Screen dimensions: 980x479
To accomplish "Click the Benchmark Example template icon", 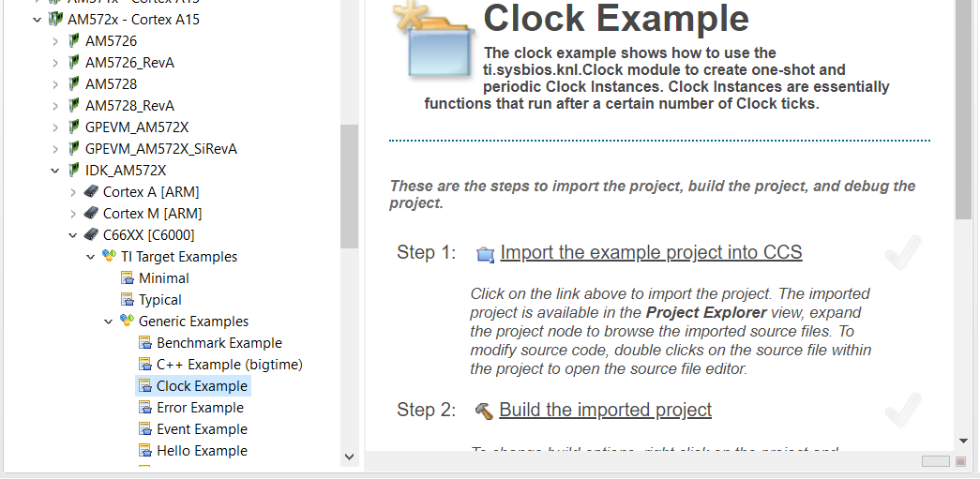I will 145,343.
